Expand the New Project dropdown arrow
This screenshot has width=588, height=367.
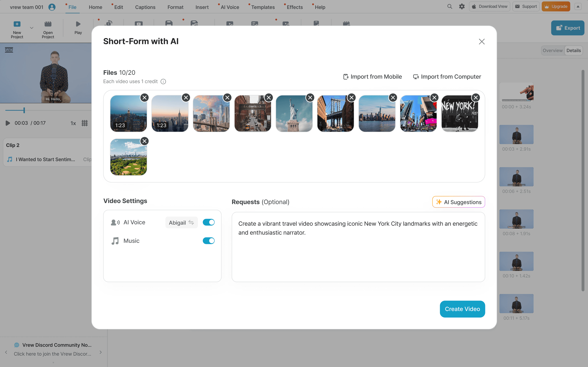(x=32, y=28)
